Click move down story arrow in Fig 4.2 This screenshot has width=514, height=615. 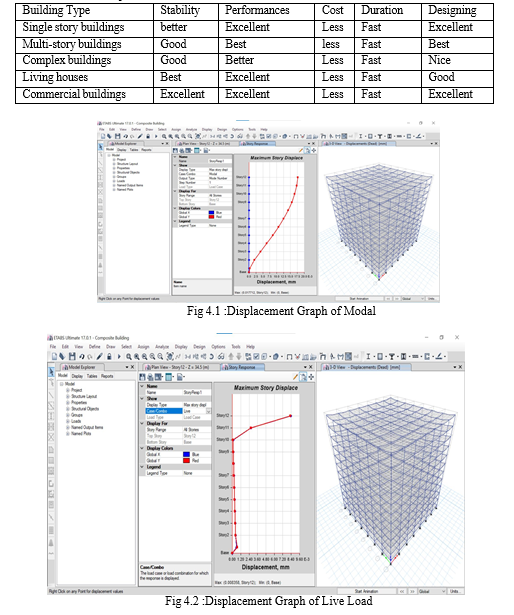point(239,357)
